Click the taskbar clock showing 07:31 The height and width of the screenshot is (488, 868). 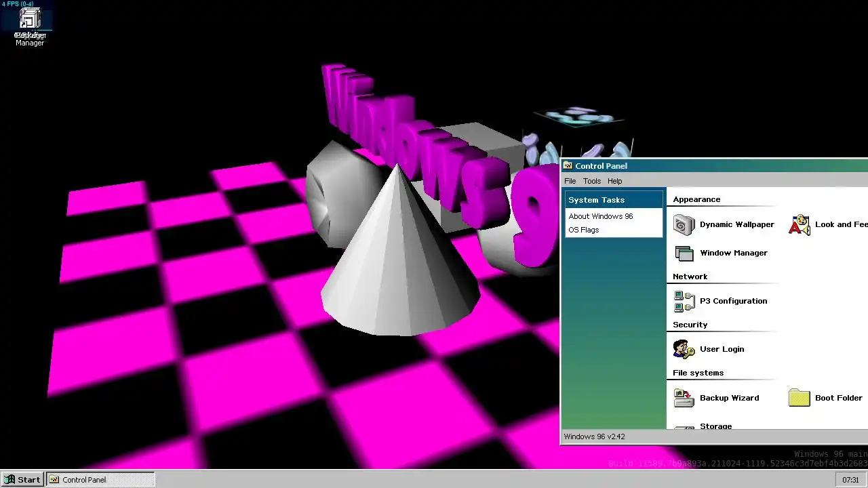point(850,480)
